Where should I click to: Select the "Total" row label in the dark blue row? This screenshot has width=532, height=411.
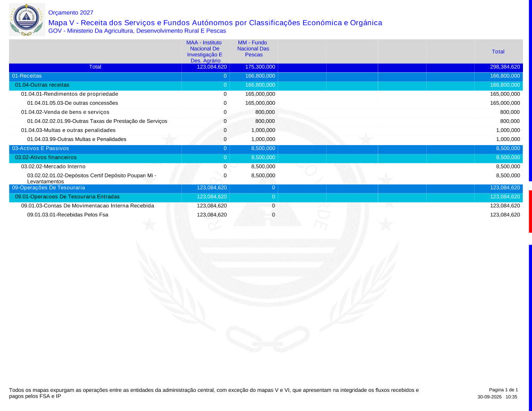tap(95, 67)
